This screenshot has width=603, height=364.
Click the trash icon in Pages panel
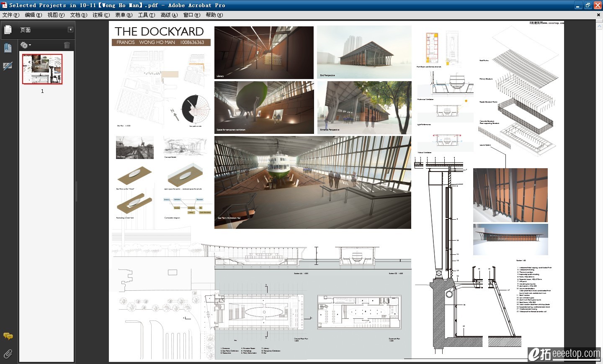(67, 45)
